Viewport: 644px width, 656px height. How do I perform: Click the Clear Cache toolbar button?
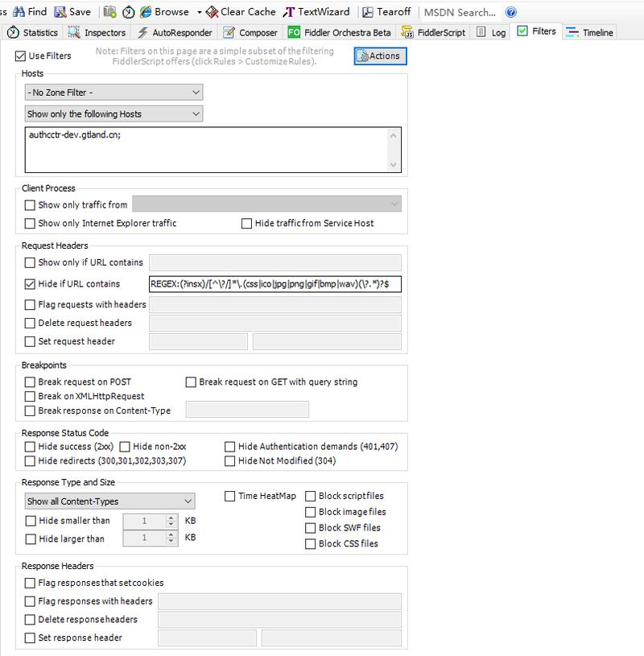point(241,12)
